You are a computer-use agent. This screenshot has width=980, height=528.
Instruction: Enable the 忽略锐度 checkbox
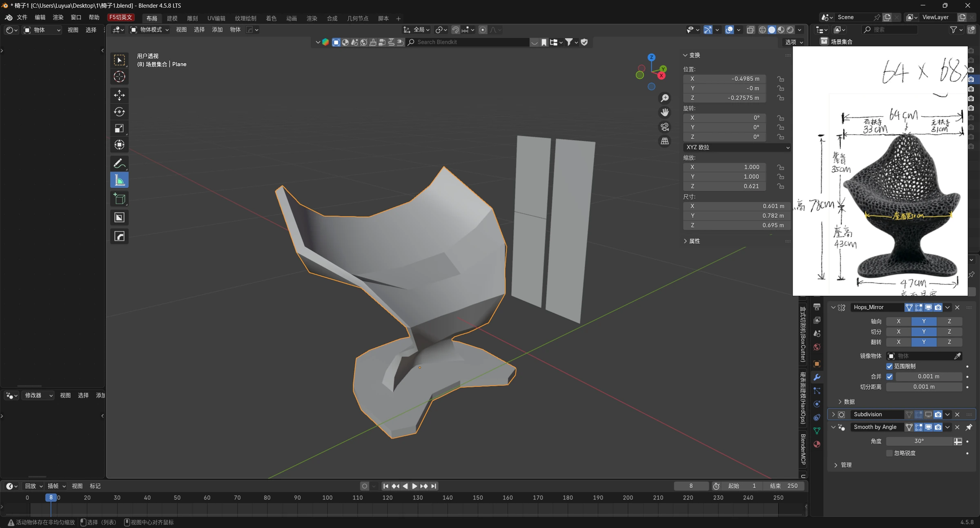coord(889,453)
